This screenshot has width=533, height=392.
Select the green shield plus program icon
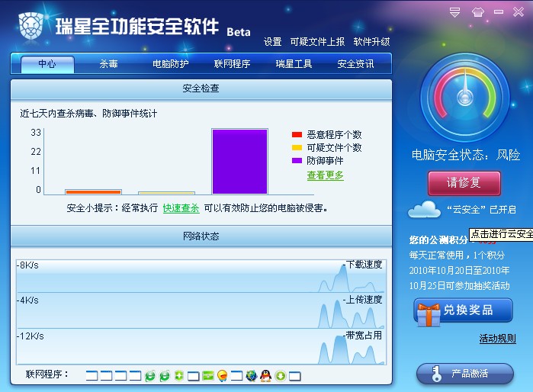[x=179, y=376]
